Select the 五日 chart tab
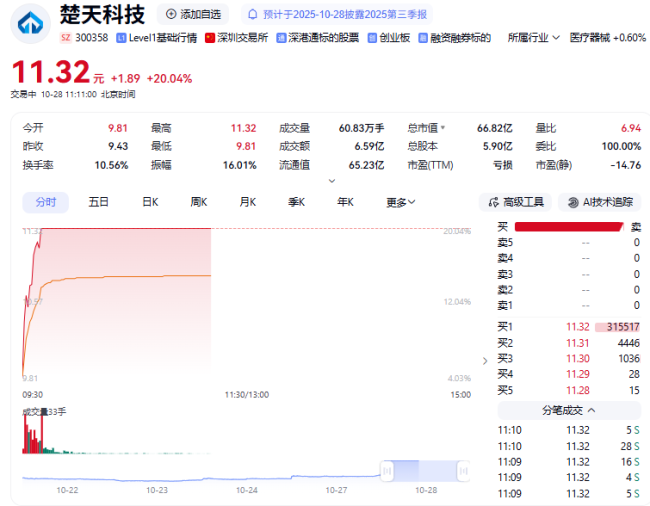This screenshot has width=650, height=506. pos(98,202)
